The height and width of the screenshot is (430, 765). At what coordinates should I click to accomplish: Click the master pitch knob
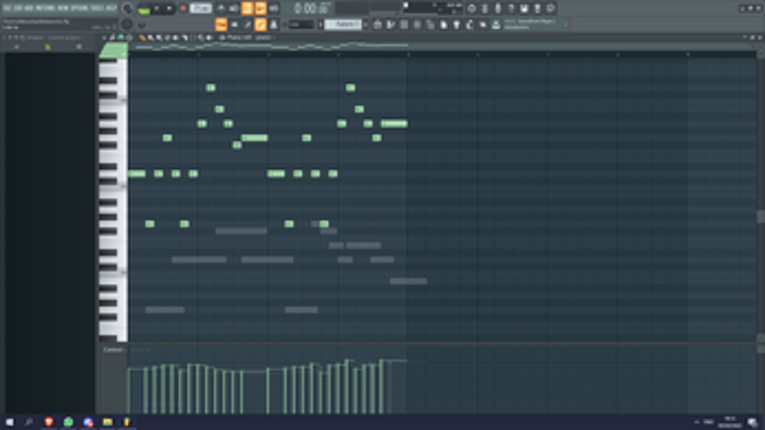click(x=127, y=24)
